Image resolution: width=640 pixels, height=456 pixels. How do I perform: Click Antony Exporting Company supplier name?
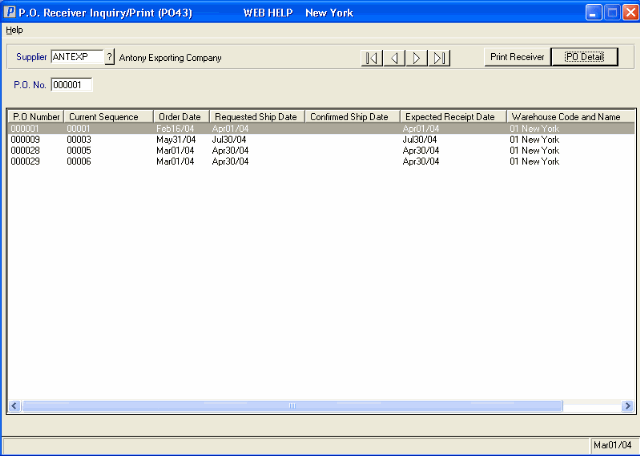coord(170,58)
